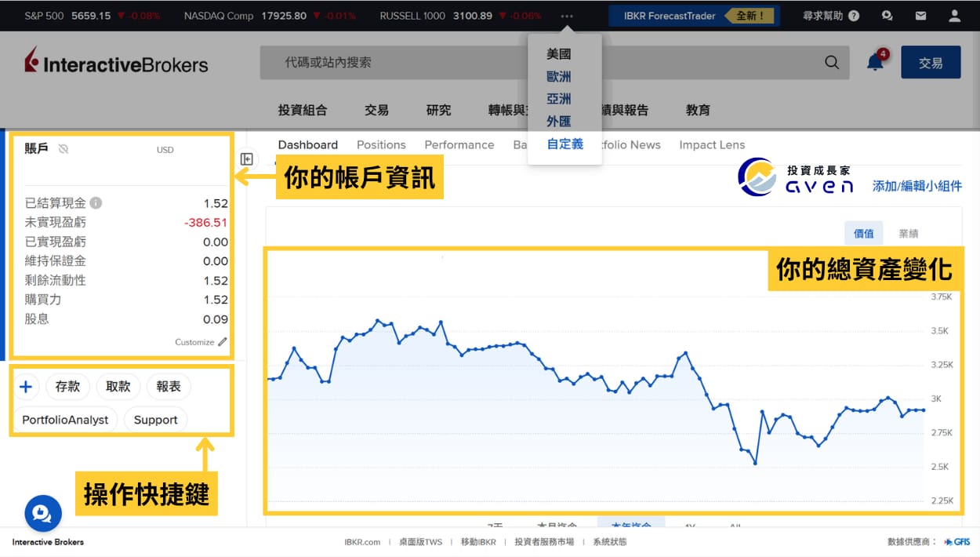Open the chat support icon in top bar
The image size is (980, 557).
point(887,16)
